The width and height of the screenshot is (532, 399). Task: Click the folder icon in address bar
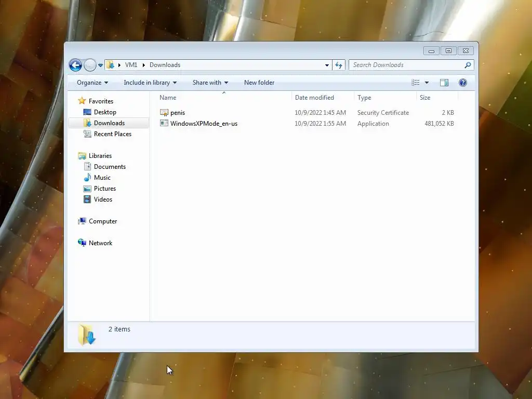click(110, 65)
